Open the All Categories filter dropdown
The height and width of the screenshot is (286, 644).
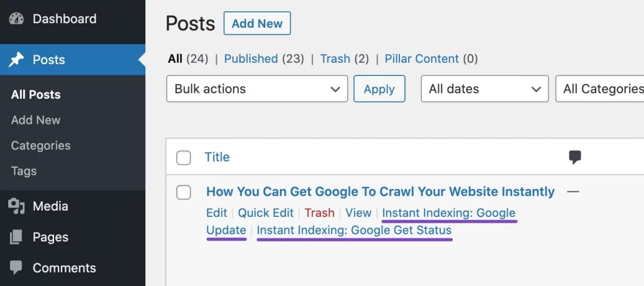point(601,89)
